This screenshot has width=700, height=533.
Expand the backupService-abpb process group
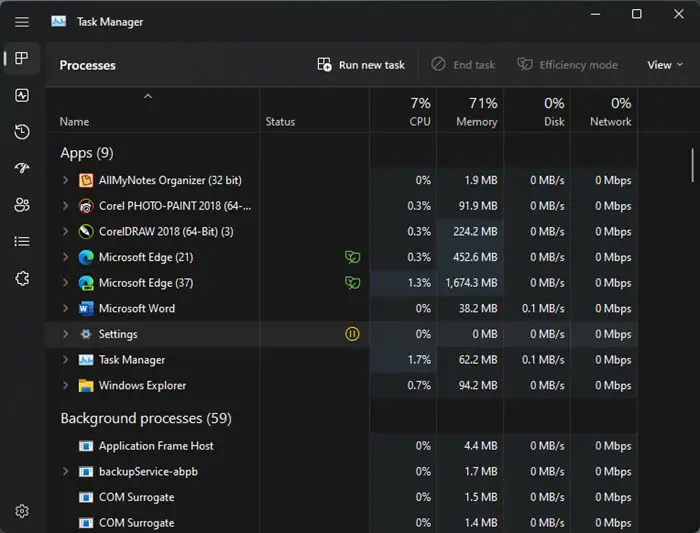pos(65,471)
